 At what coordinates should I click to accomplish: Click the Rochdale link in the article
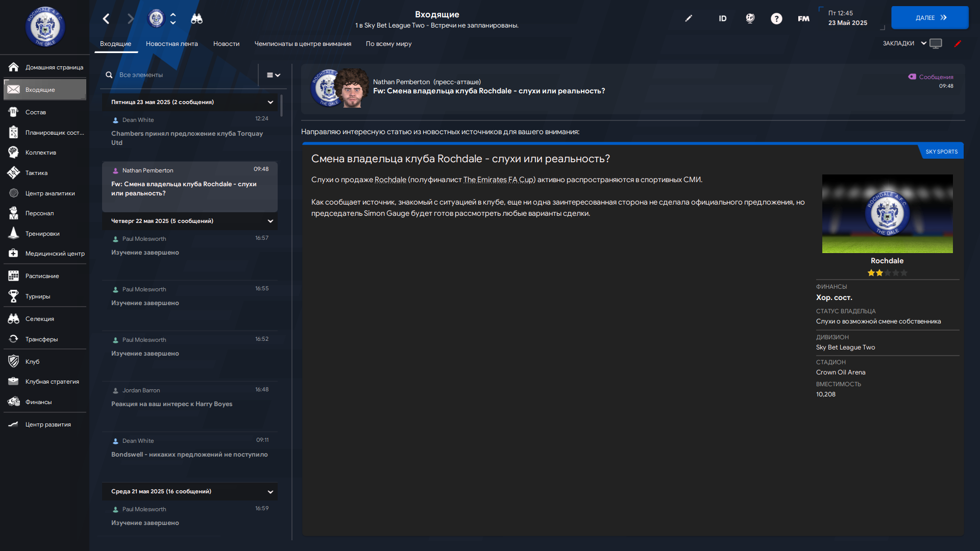[390, 180]
